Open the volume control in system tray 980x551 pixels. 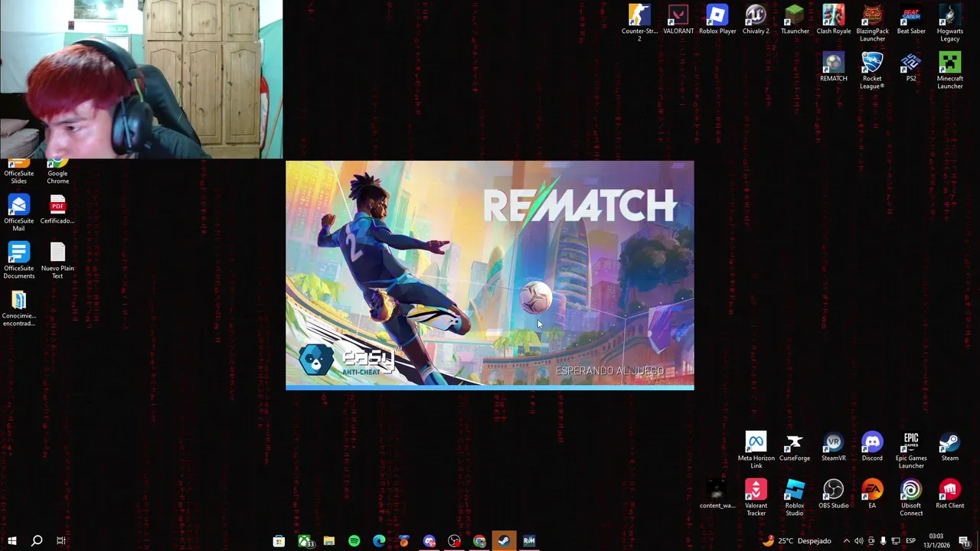(x=858, y=541)
